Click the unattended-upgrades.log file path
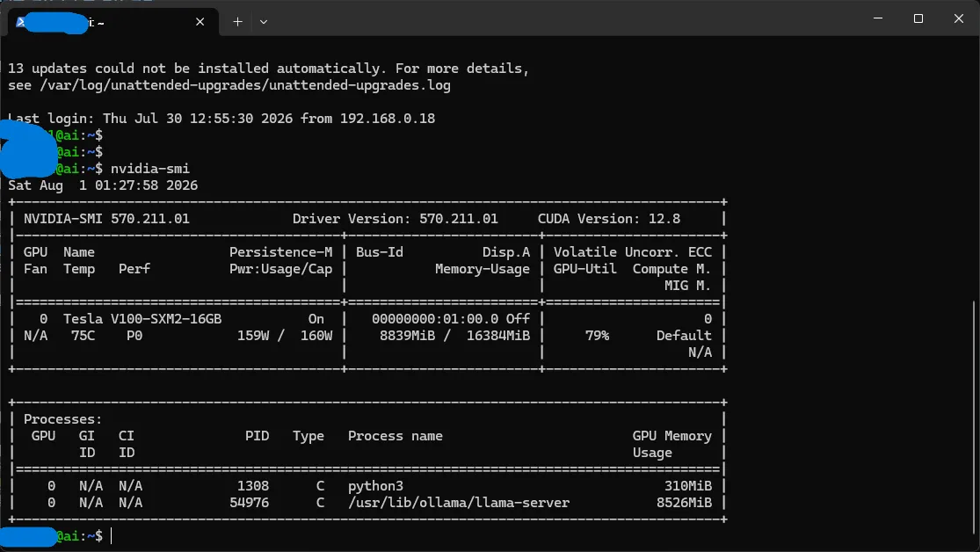The width and height of the screenshot is (980, 552). pyautogui.click(x=245, y=85)
